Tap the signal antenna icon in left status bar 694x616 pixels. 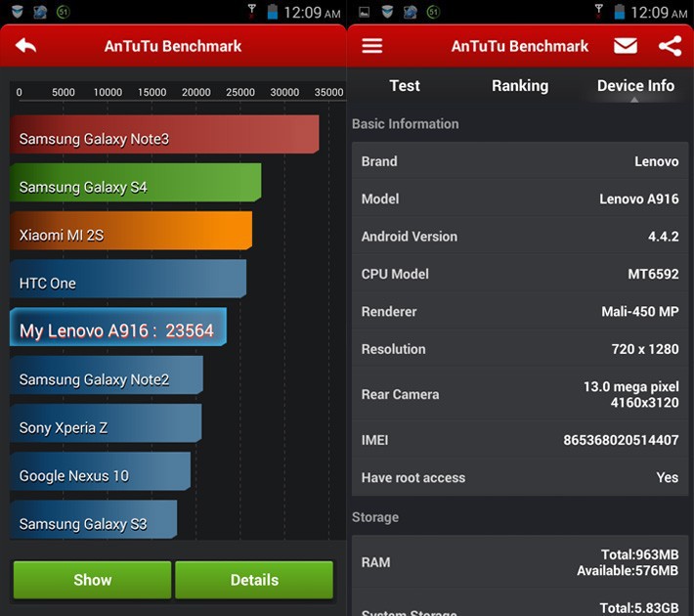click(x=251, y=12)
